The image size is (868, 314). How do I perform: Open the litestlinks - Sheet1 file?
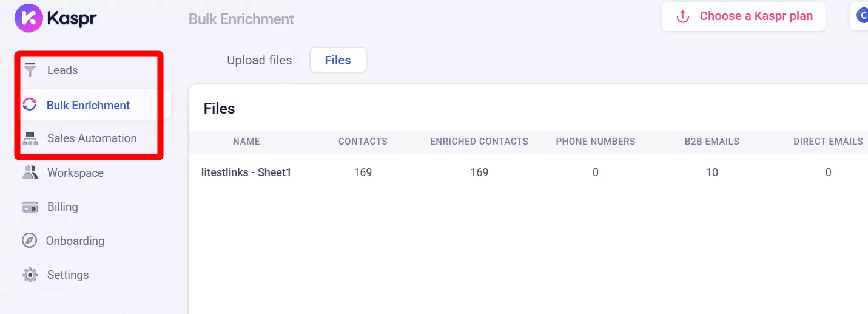[246, 172]
